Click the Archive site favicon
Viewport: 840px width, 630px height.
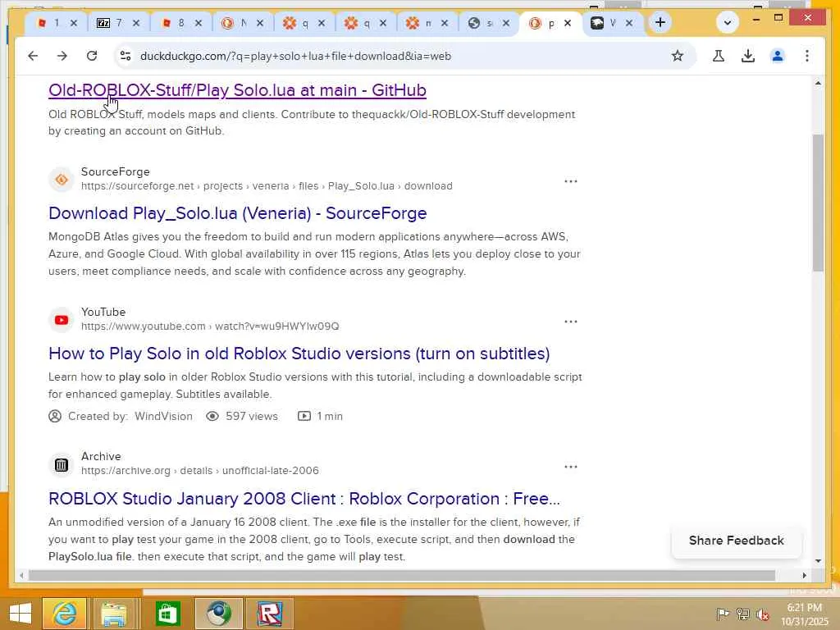click(x=61, y=464)
